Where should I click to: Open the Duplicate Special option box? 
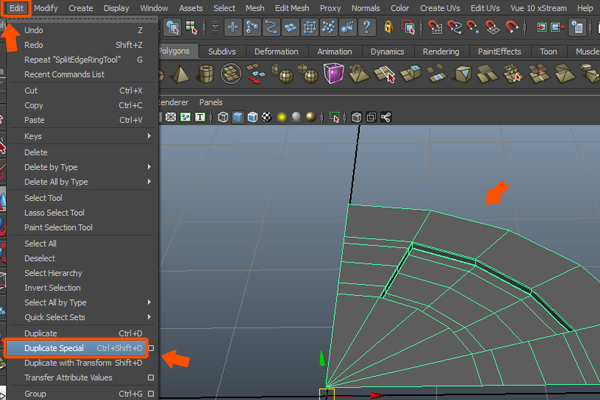pos(150,348)
